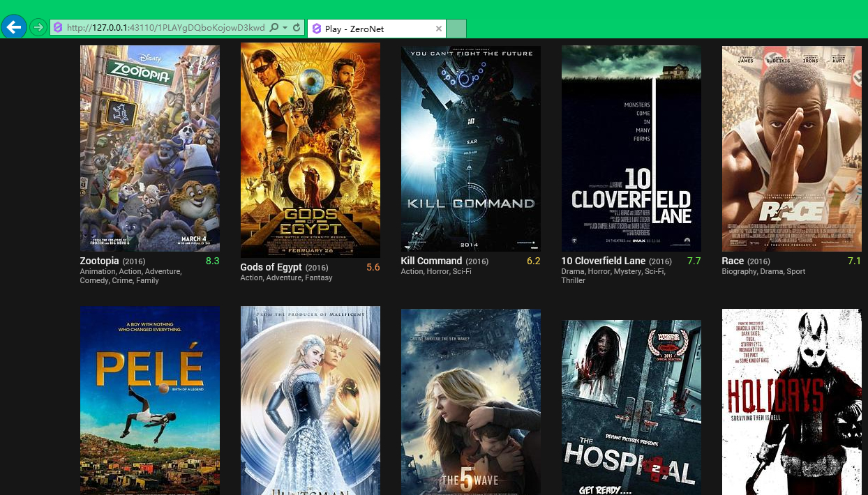Go back with the blue back arrow
The width and height of the screenshot is (868, 495).
coord(14,27)
